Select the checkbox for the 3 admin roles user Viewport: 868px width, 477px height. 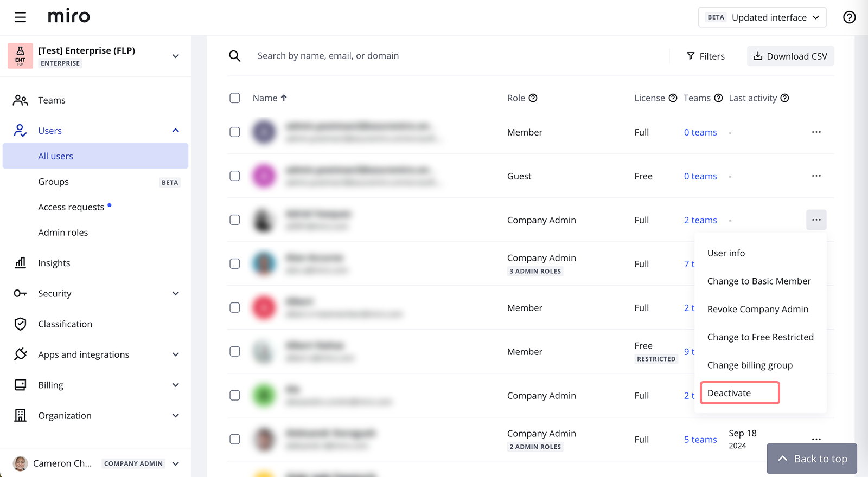point(235,264)
